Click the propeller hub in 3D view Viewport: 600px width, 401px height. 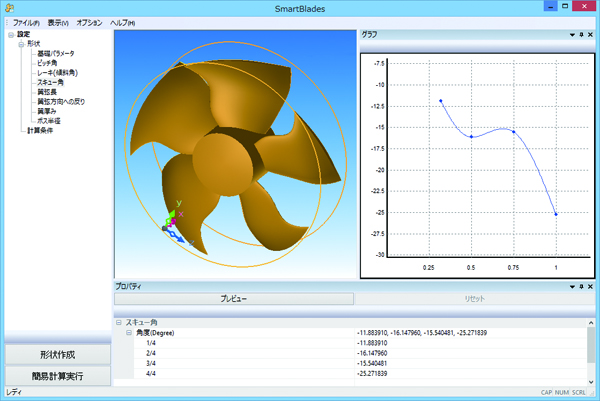pos(223,163)
